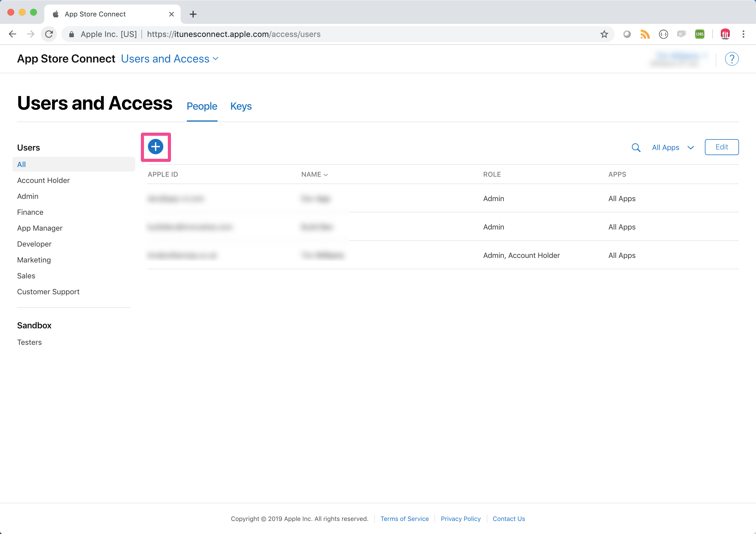Open the RSS feed extension icon
756x534 pixels.
pos(645,34)
